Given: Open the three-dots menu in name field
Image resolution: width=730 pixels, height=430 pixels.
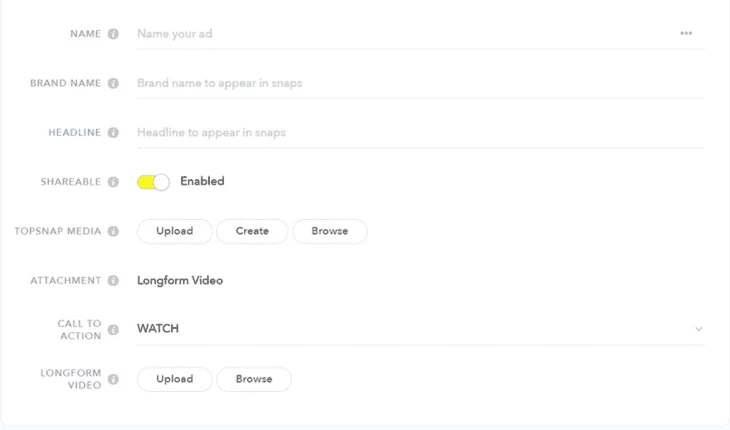Looking at the screenshot, I should coord(686,34).
